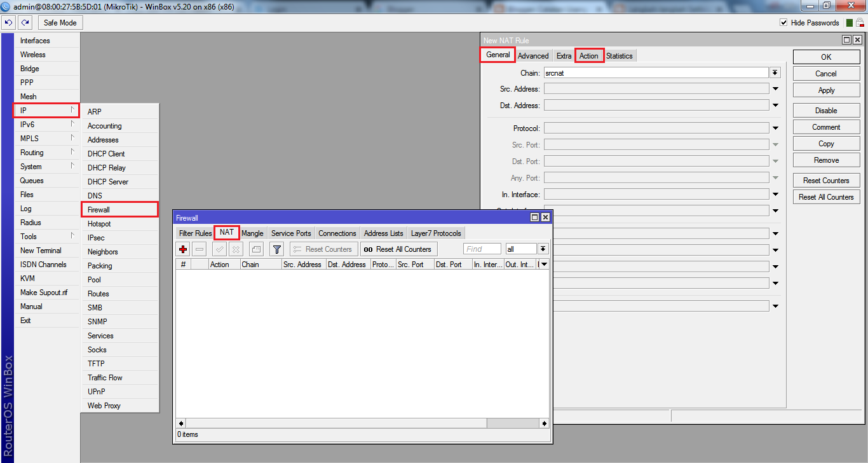The width and height of the screenshot is (868, 463).
Task: Select Addresses in IP submenu
Action: [119, 139]
